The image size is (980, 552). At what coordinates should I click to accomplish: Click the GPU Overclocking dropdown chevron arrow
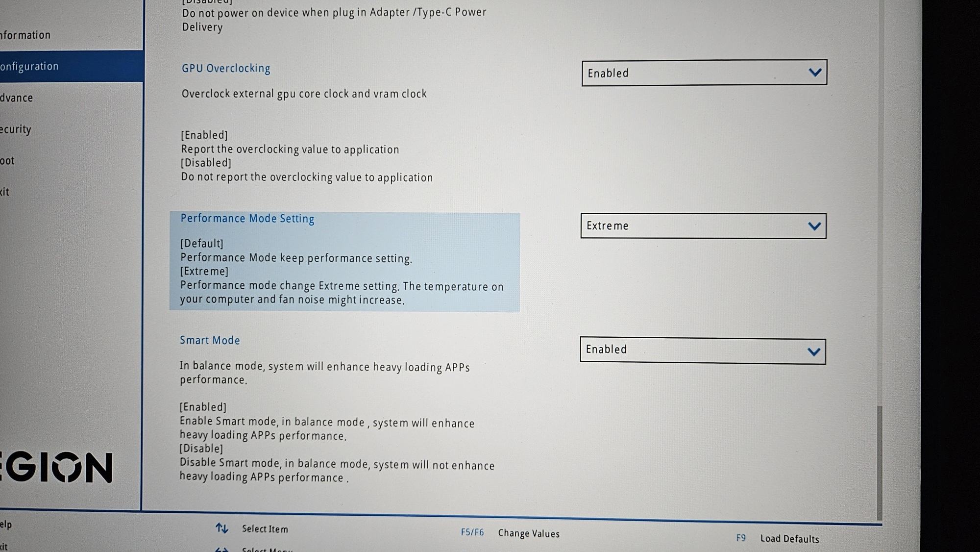814,73
